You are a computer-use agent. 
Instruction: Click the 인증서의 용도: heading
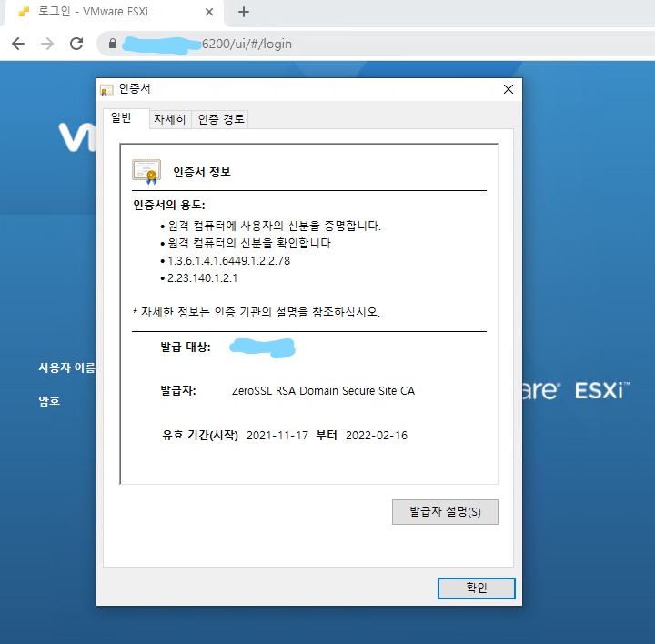pyautogui.click(x=169, y=205)
